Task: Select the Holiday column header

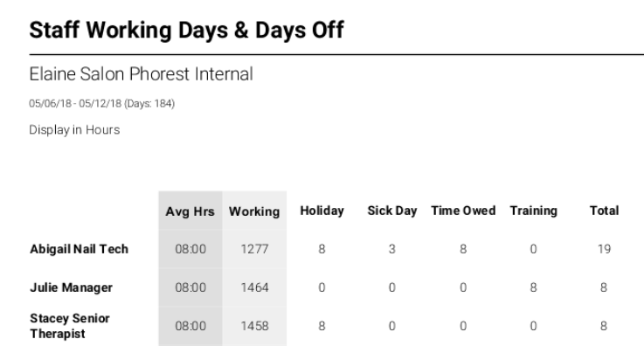Action: point(322,211)
